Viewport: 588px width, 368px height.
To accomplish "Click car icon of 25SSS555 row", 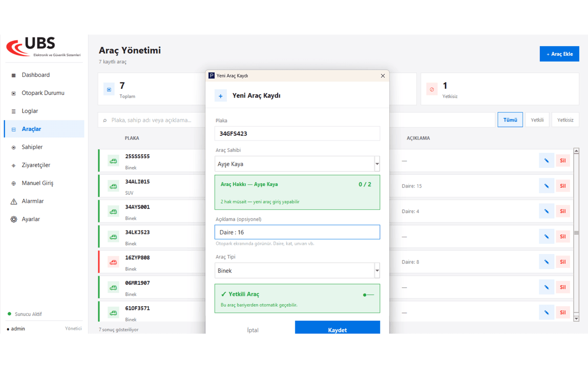I will pyautogui.click(x=113, y=161).
